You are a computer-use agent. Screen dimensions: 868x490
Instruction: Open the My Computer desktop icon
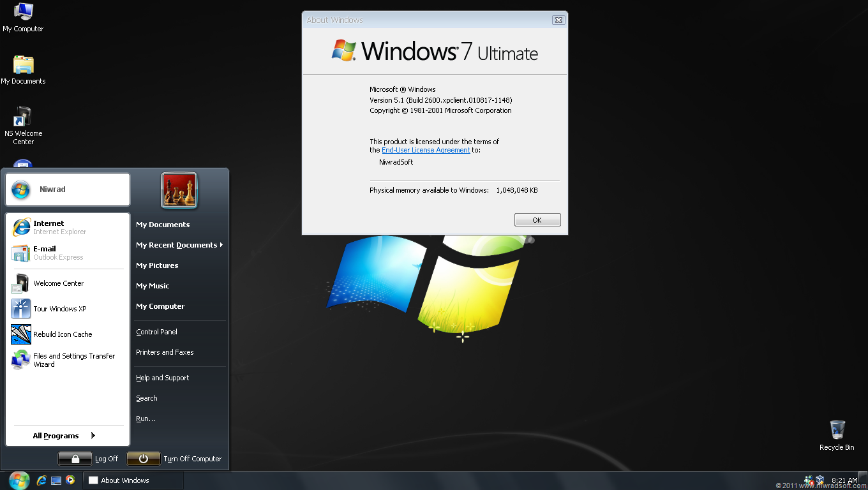click(23, 18)
